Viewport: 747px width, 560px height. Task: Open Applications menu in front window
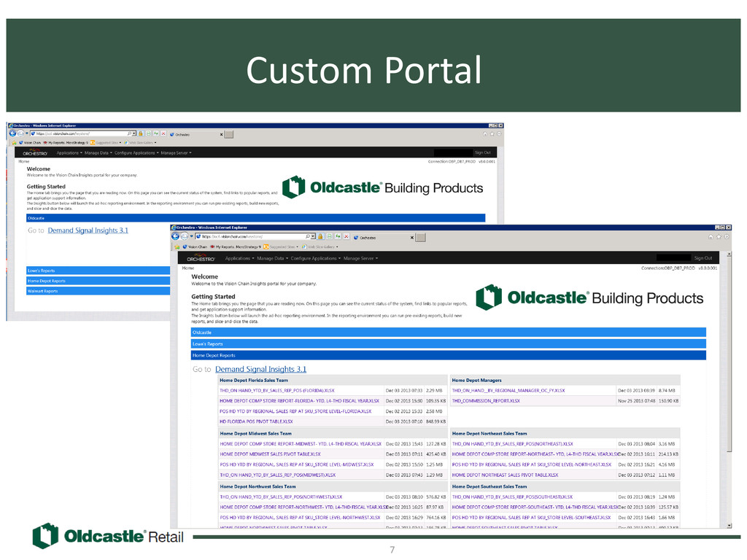coord(239,258)
